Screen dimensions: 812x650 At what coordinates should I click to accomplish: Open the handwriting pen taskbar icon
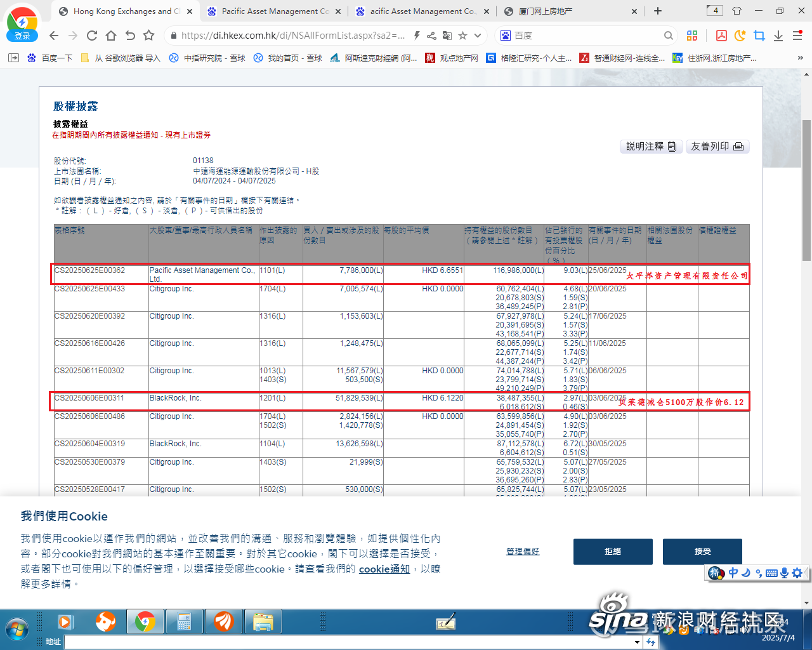point(446,622)
